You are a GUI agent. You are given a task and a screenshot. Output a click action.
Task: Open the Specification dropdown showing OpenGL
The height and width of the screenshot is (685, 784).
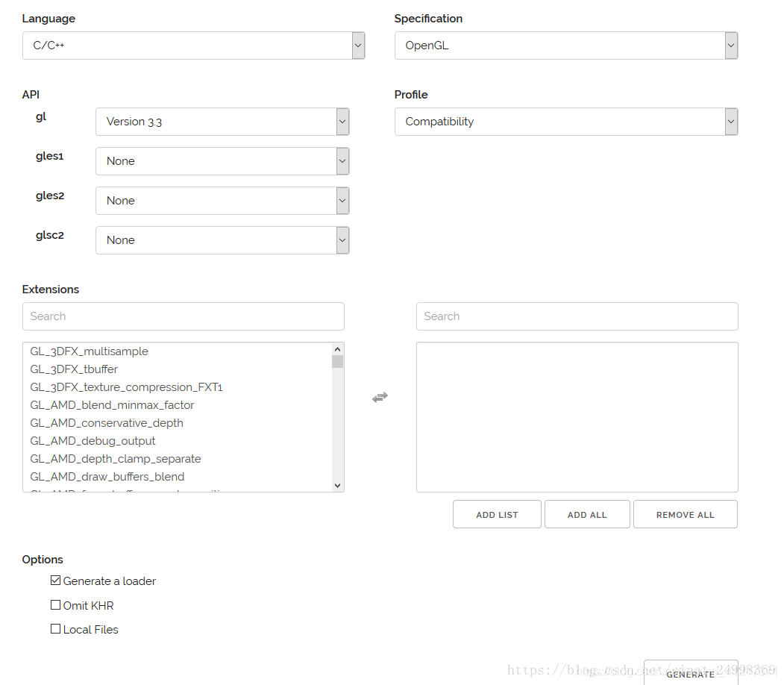click(x=566, y=46)
